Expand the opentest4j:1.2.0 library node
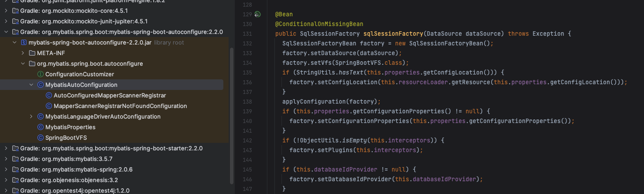644x194 pixels. pyautogui.click(x=6, y=190)
